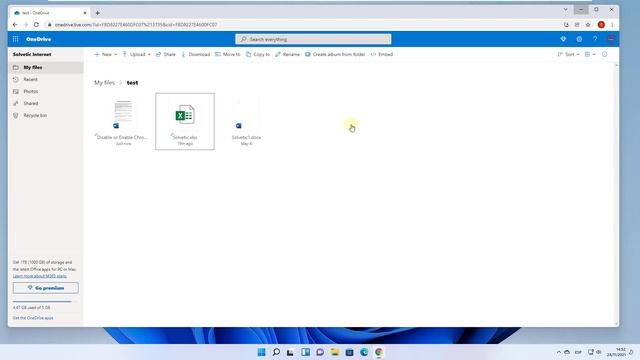
Task: Open OneDrive settings gear
Action: (579, 39)
